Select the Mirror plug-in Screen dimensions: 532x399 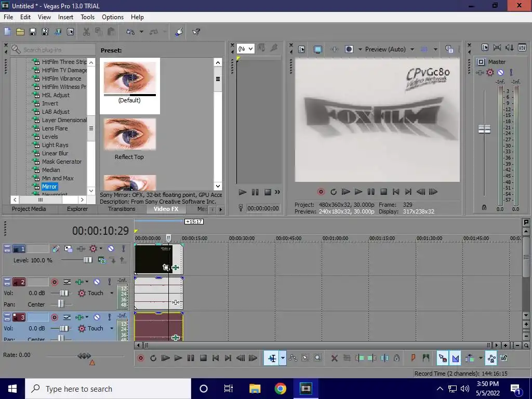[49, 187]
